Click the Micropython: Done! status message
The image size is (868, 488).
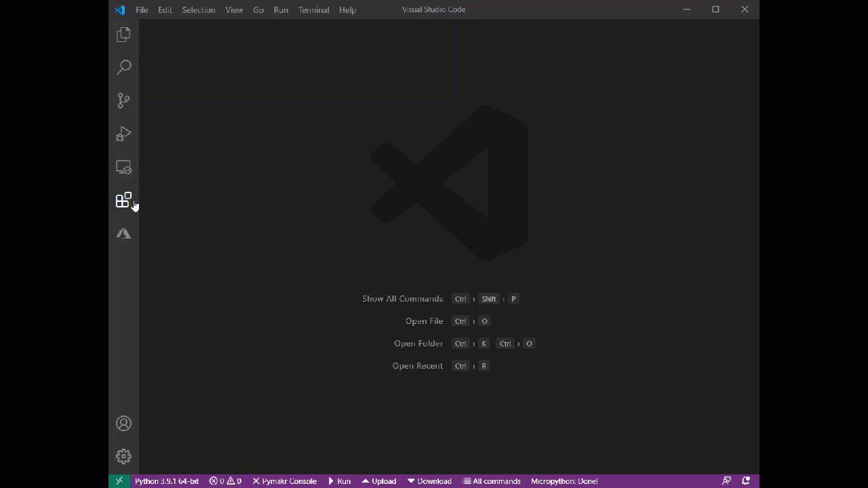pyautogui.click(x=564, y=481)
